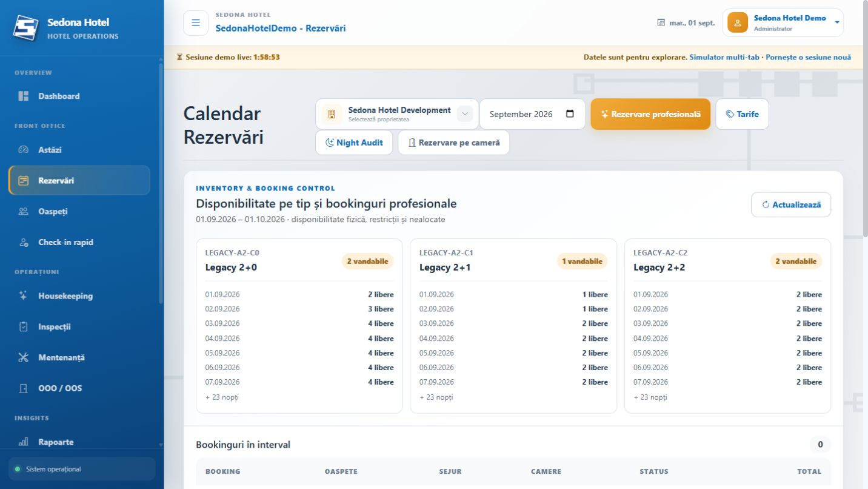Open the Sedona Hotel Development property chevron
Viewport: 868px width, 489px height.
465,114
